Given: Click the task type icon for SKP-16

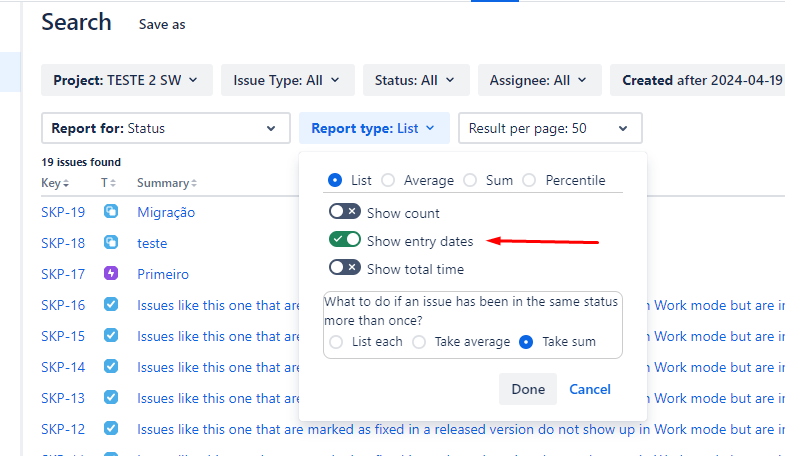Looking at the screenshot, I should pyautogui.click(x=111, y=304).
